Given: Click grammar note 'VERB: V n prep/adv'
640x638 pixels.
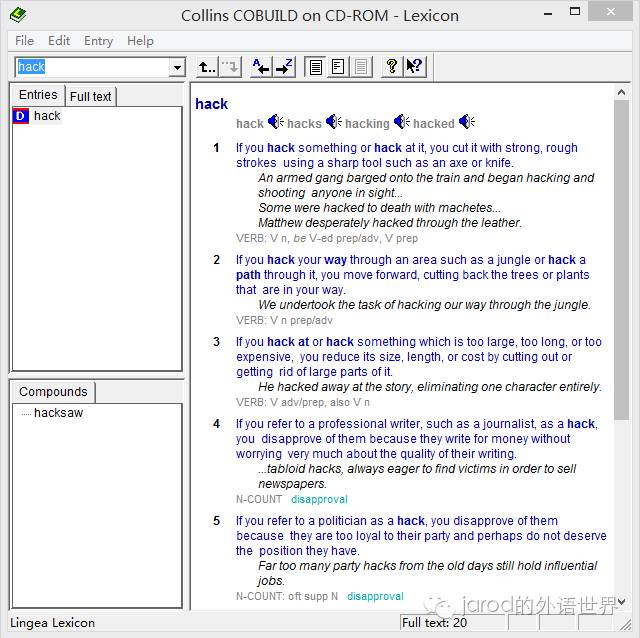Looking at the screenshot, I should (x=284, y=320).
